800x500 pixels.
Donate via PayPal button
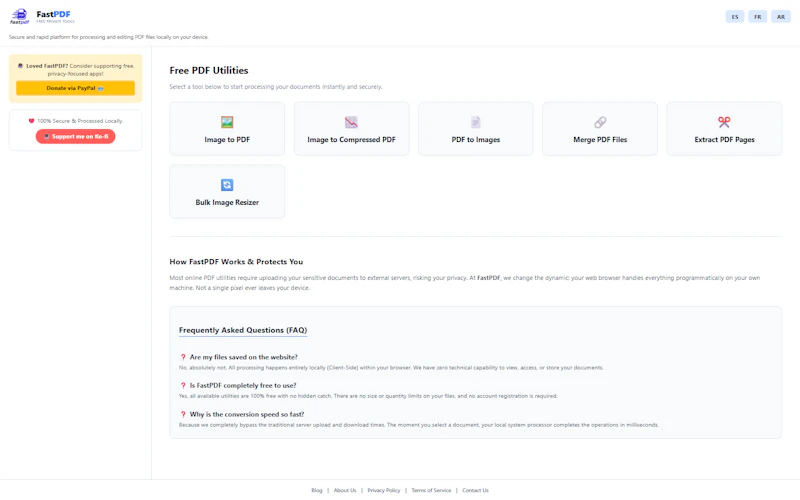[76, 88]
